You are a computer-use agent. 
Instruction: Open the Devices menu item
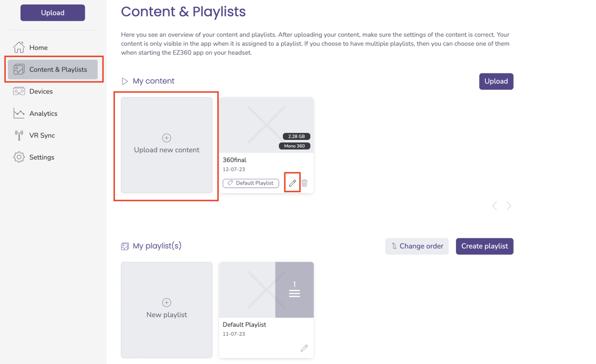(41, 91)
